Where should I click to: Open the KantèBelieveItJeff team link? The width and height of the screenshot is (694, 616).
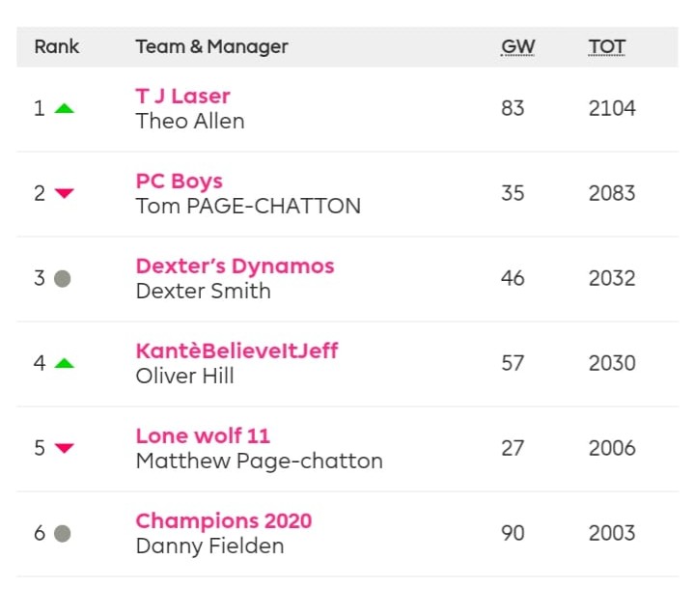pyautogui.click(x=236, y=350)
